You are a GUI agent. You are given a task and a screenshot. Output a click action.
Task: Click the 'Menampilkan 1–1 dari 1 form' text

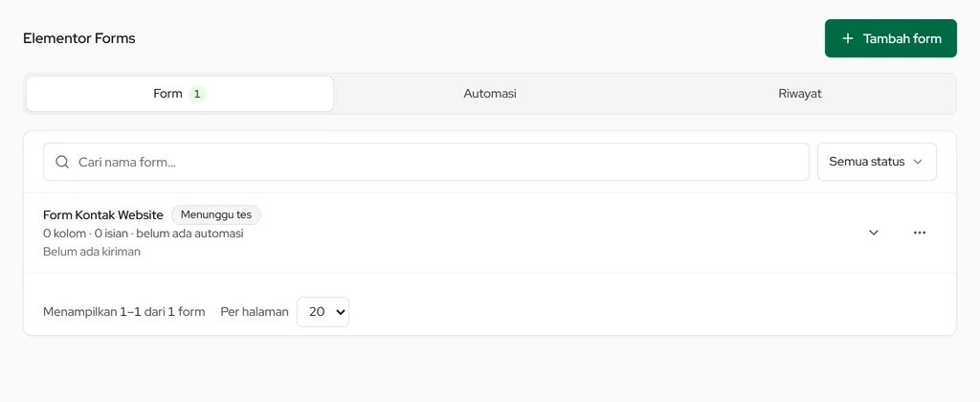click(x=123, y=311)
